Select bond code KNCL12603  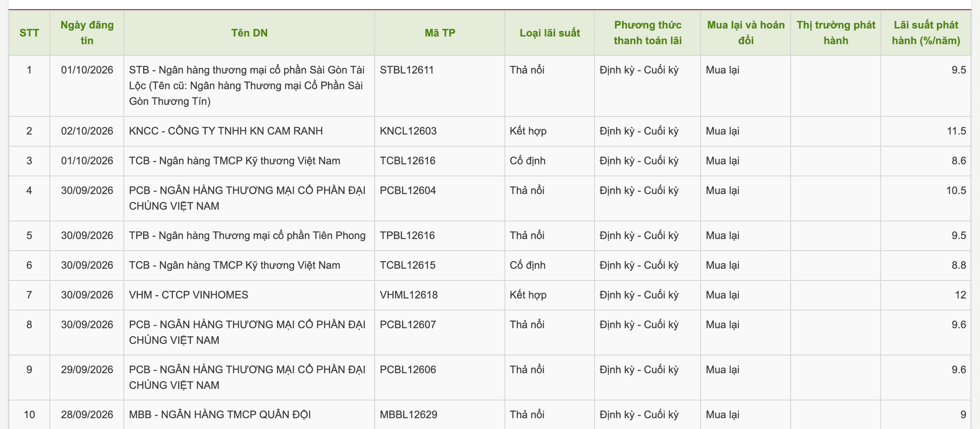pos(408,131)
